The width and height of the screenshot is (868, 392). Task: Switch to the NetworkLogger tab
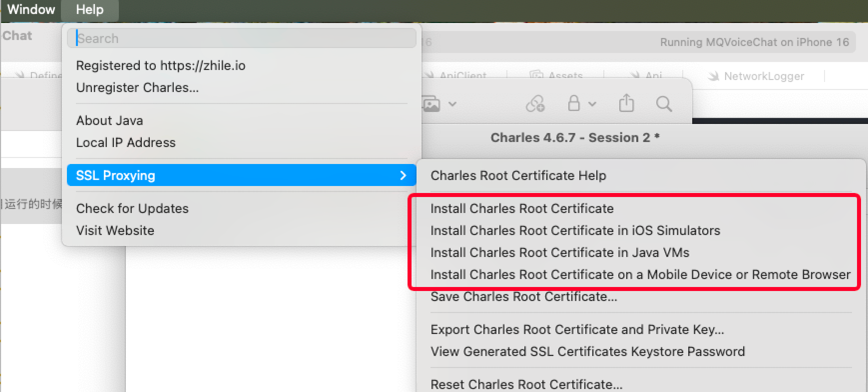tap(764, 76)
